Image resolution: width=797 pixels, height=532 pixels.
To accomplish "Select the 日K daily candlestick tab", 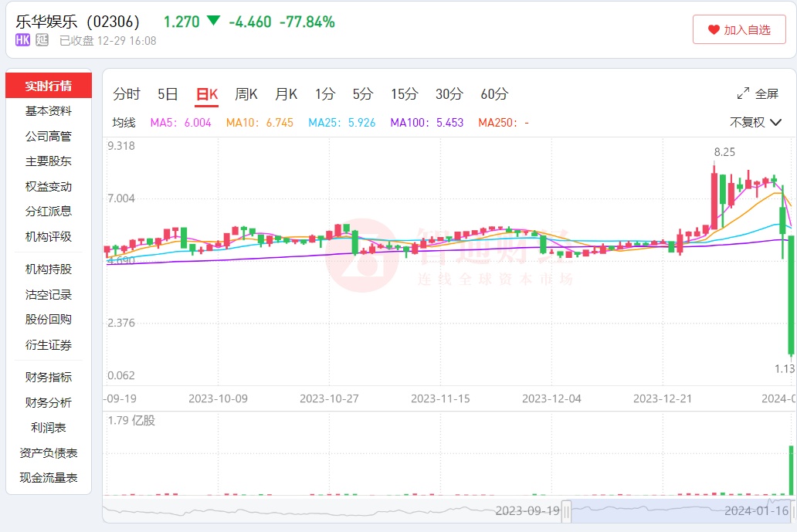I will coord(207,94).
